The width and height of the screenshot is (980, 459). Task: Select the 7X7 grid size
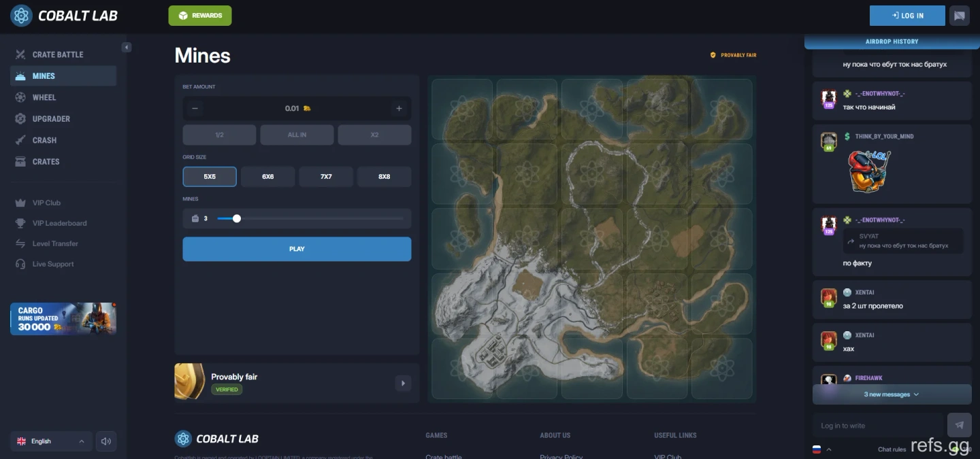click(x=326, y=177)
